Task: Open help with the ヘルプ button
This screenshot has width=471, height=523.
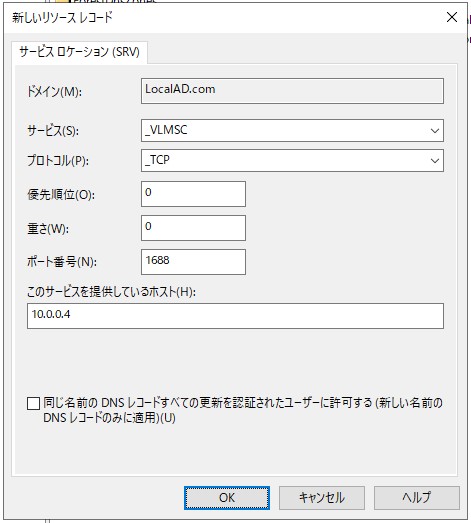Action: click(x=417, y=498)
